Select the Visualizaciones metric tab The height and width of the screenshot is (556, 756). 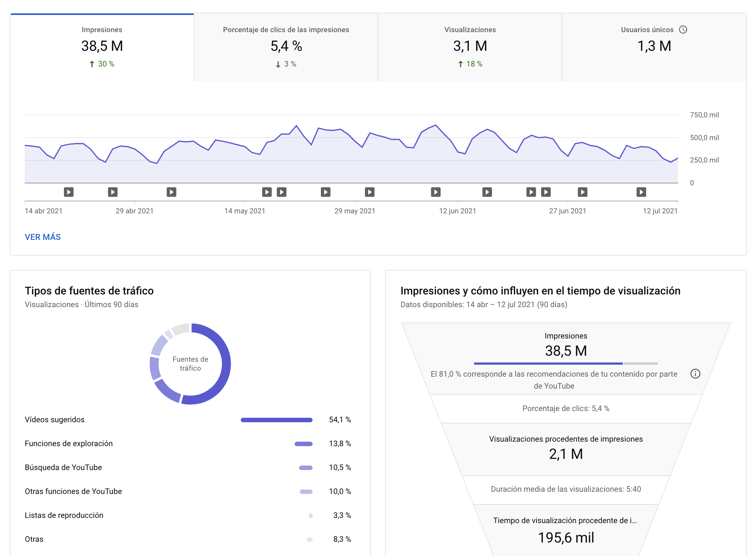470,47
